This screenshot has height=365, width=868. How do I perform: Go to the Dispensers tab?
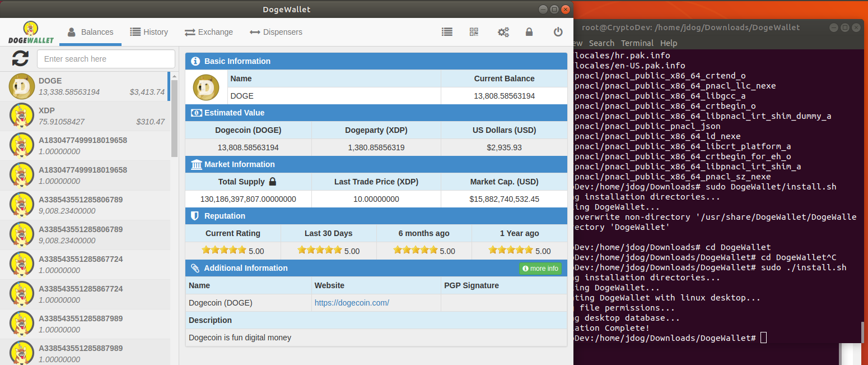276,32
